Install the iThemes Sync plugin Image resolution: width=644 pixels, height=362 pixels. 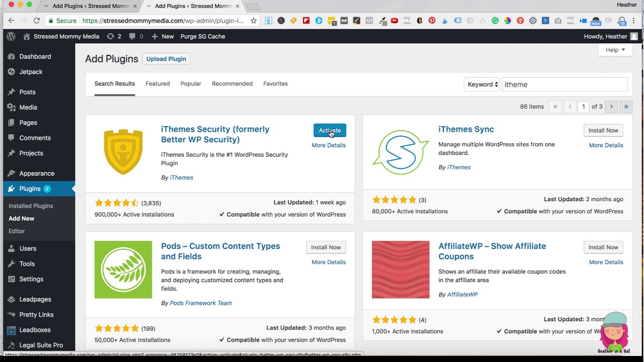point(603,130)
